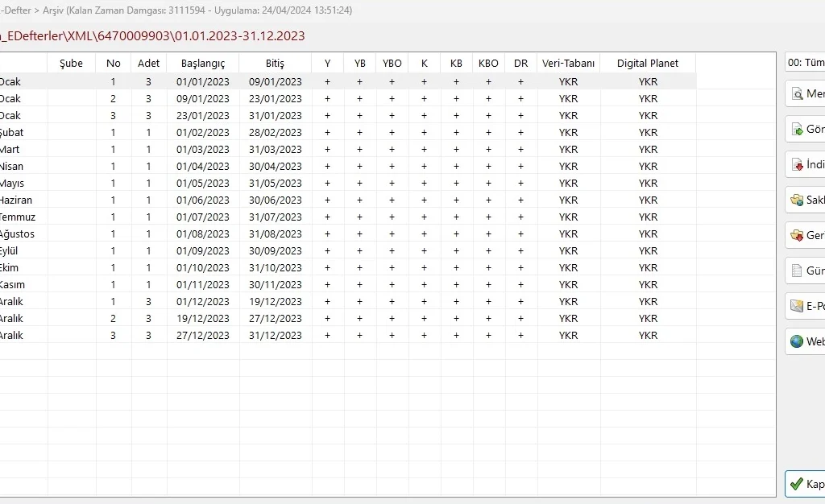The height and width of the screenshot is (504, 825).
Task: Sort by the Başlangıç column header
Action: coord(202,64)
